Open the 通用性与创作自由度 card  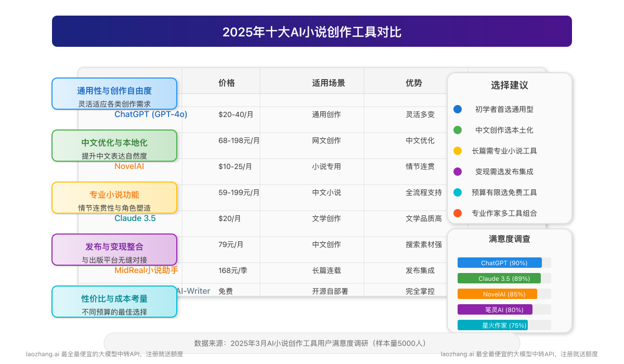pos(114,94)
